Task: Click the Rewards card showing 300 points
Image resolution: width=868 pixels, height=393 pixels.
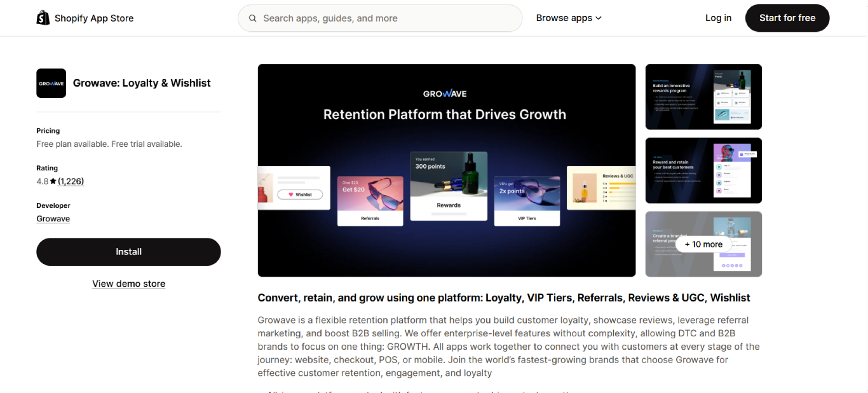Action: (448, 185)
